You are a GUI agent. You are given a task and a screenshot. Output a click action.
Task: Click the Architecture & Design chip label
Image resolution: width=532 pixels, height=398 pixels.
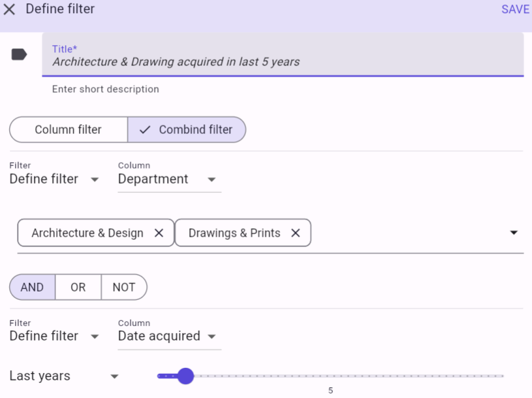pyautogui.click(x=87, y=233)
